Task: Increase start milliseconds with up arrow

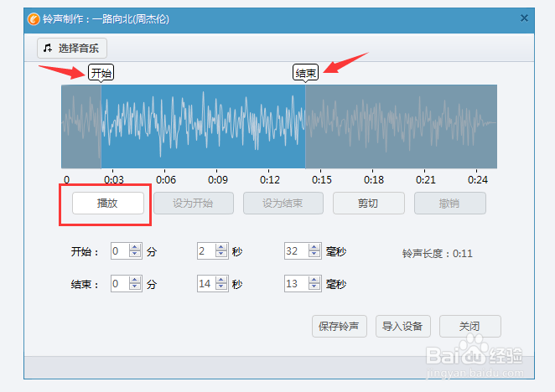Action: coord(314,247)
